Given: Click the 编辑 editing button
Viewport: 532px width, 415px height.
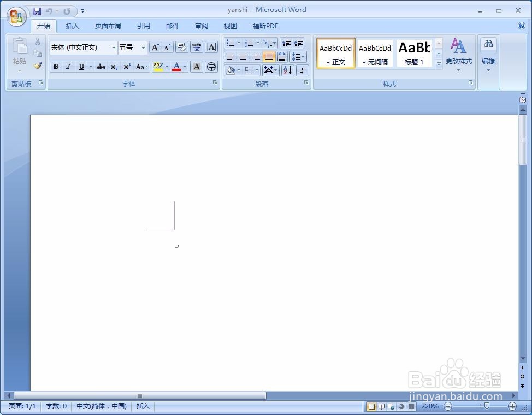Looking at the screenshot, I should (x=488, y=55).
